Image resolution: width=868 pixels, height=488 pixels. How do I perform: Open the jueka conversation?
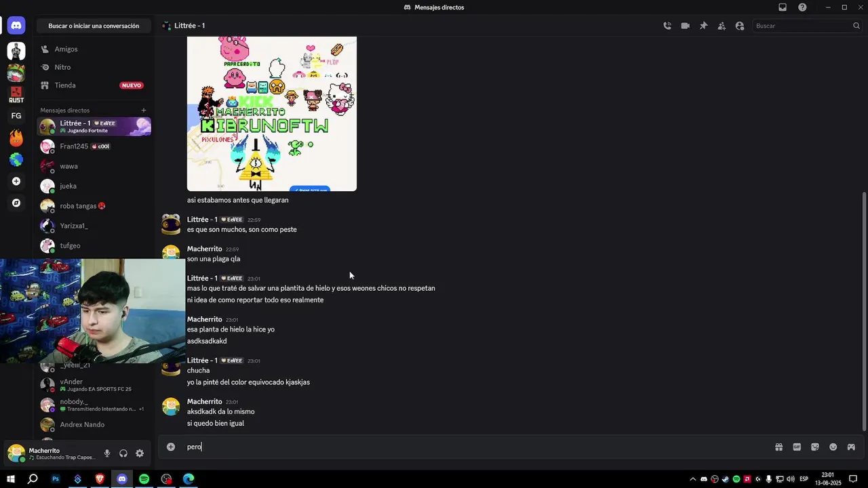[x=94, y=186]
